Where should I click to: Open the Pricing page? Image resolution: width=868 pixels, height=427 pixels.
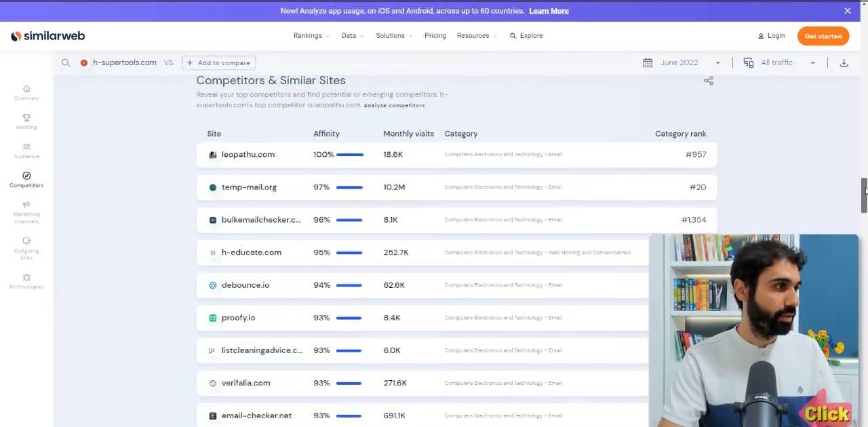pos(435,36)
